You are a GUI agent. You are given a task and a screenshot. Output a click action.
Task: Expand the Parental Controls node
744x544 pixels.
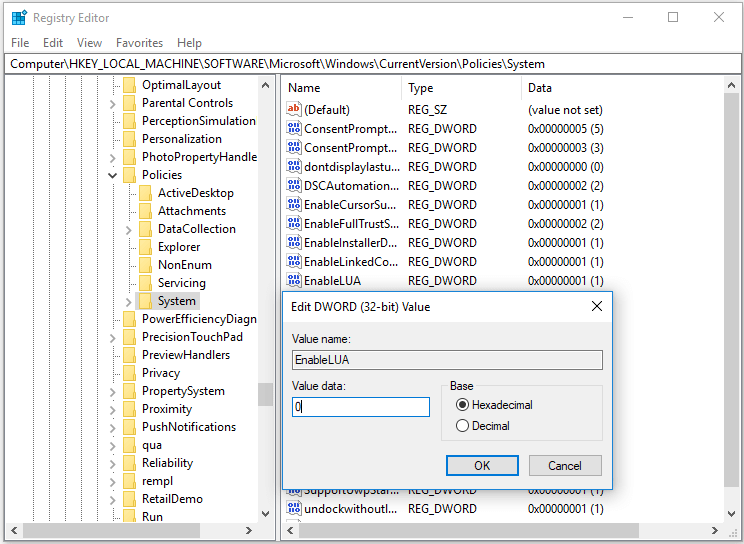coord(112,103)
